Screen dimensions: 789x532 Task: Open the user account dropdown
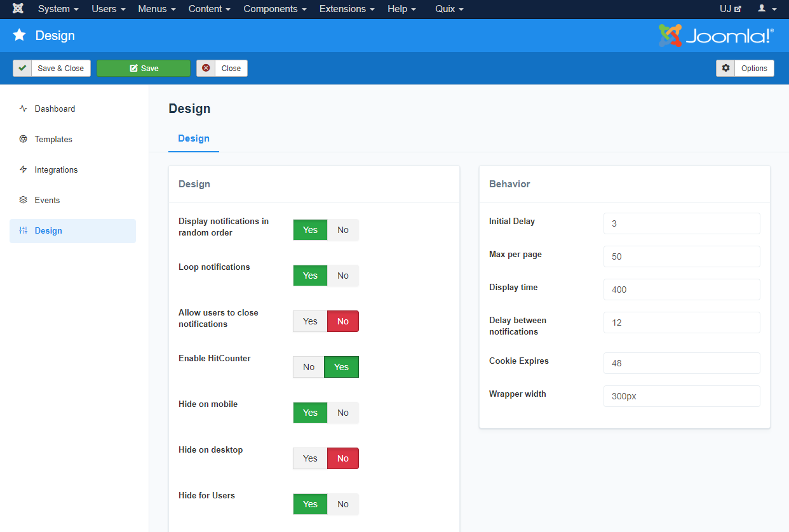(x=767, y=9)
